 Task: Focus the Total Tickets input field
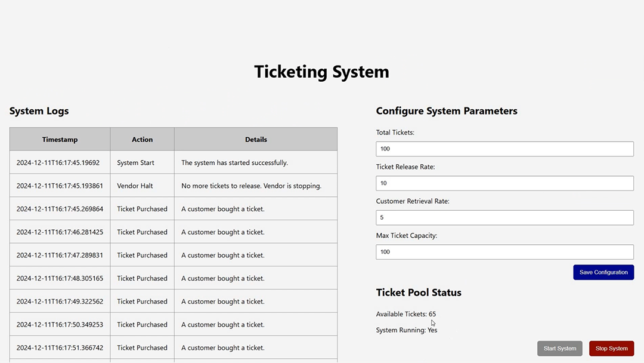point(504,149)
